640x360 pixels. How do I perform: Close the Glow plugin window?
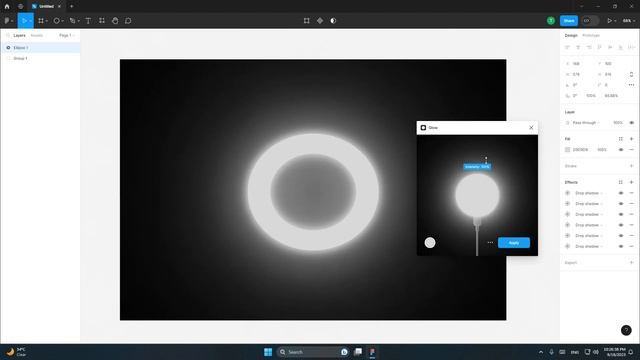point(531,128)
